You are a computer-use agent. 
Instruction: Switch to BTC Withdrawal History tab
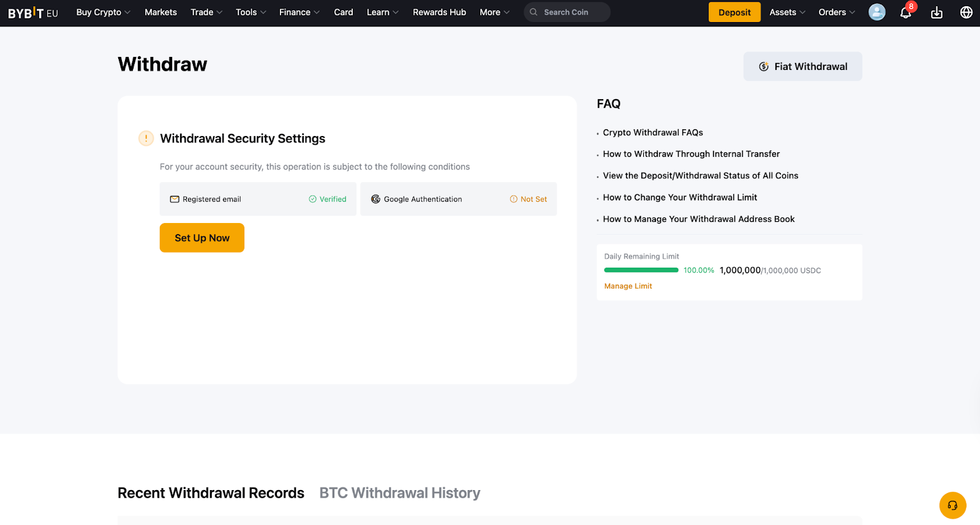(x=400, y=493)
